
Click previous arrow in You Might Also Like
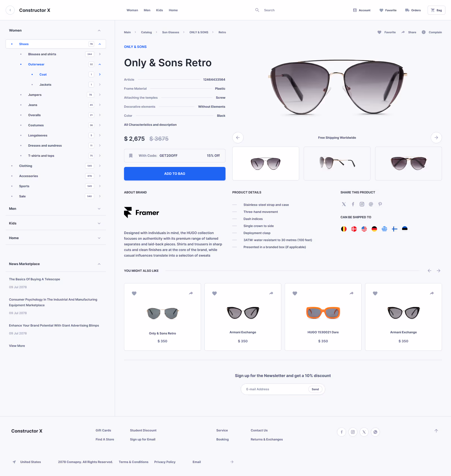click(x=430, y=271)
